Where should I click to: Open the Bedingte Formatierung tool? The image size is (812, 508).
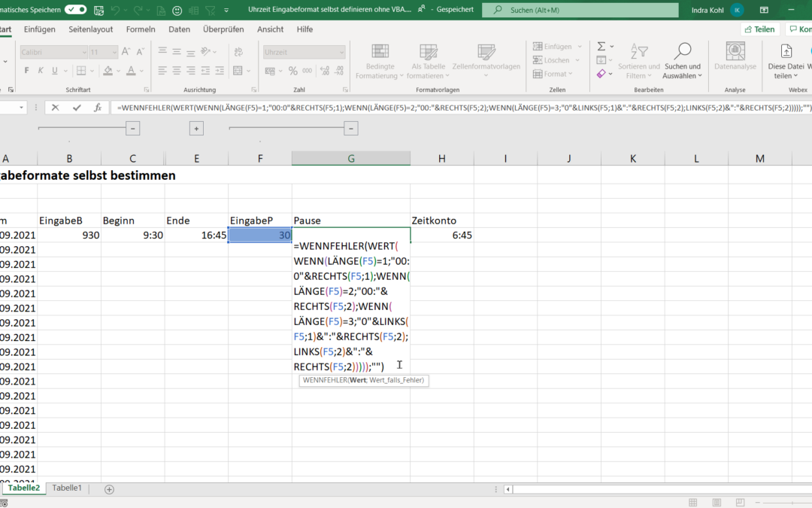pos(380,64)
